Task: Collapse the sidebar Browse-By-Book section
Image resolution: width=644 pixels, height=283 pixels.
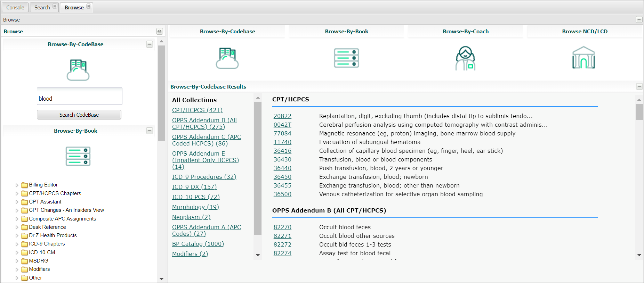Action: (x=150, y=131)
